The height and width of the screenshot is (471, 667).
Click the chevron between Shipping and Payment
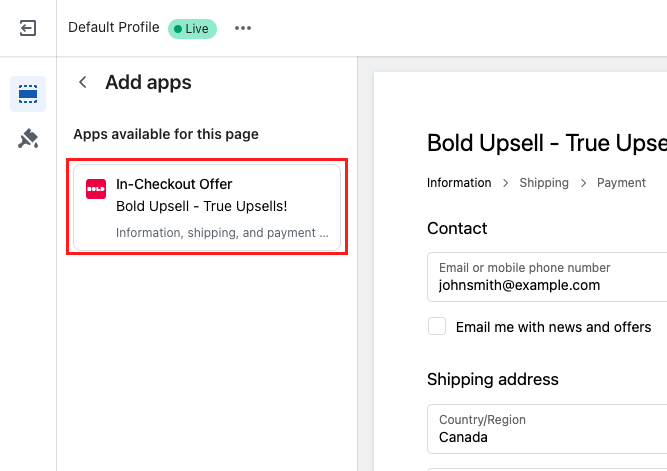click(x=583, y=183)
